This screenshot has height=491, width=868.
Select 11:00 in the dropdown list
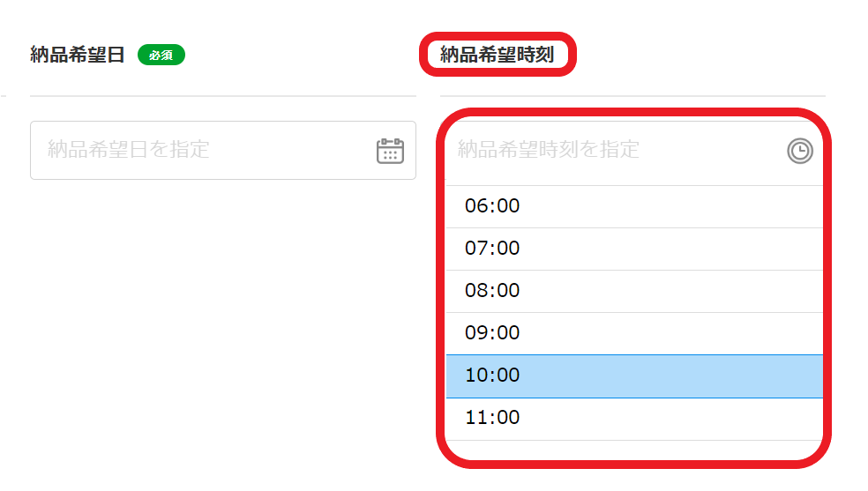coord(634,419)
